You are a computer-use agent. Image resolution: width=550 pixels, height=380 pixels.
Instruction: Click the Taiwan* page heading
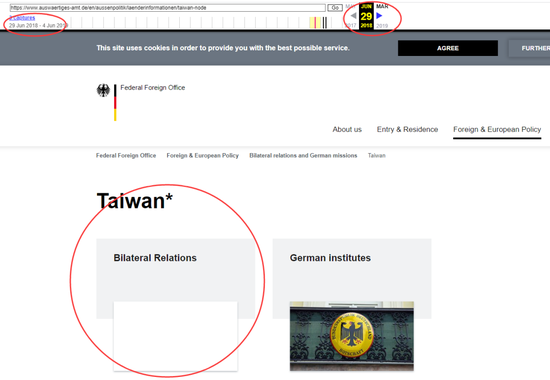[135, 201]
